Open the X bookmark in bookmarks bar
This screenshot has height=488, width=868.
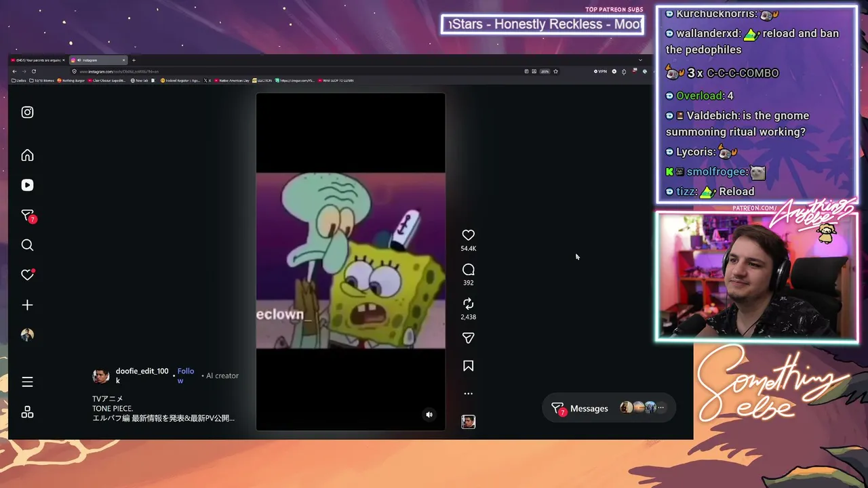point(208,80)
